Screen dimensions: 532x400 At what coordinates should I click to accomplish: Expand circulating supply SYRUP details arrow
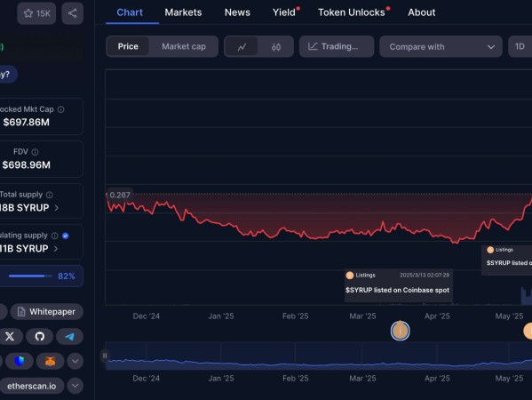coord(56,249)
